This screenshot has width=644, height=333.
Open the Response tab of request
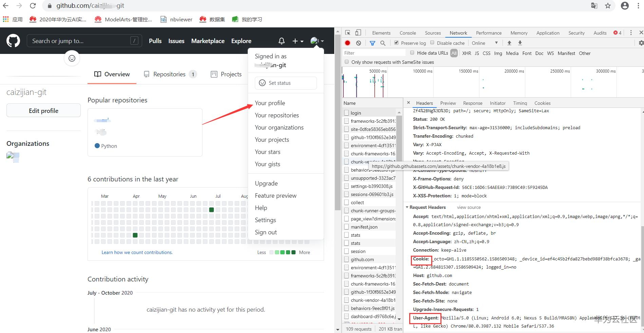pos(473,103)
